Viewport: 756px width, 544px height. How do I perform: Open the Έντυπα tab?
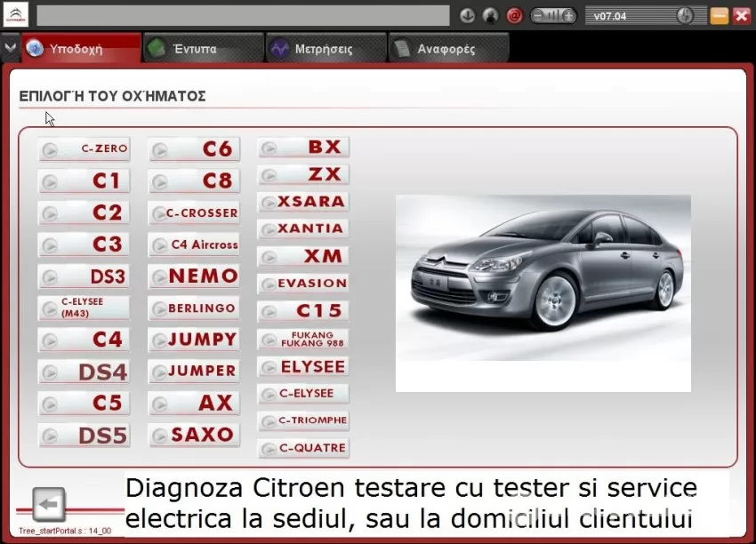point(204,48)
